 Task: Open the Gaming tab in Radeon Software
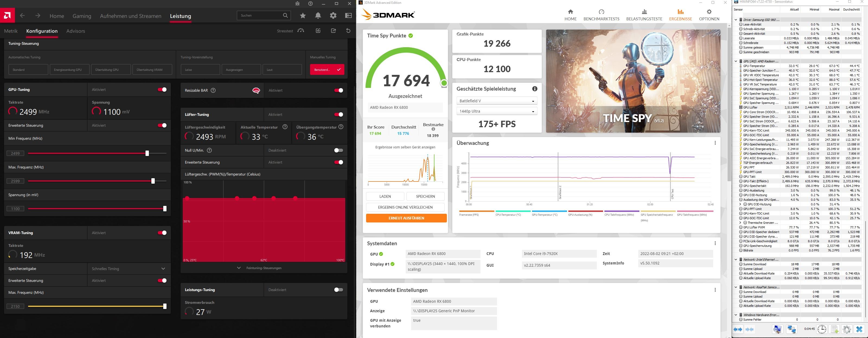(x=82, y=16)
